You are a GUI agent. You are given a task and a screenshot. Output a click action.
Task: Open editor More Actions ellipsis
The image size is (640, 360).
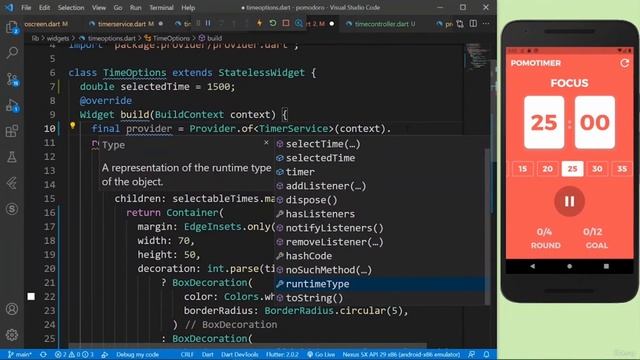[x=486, y=24]
